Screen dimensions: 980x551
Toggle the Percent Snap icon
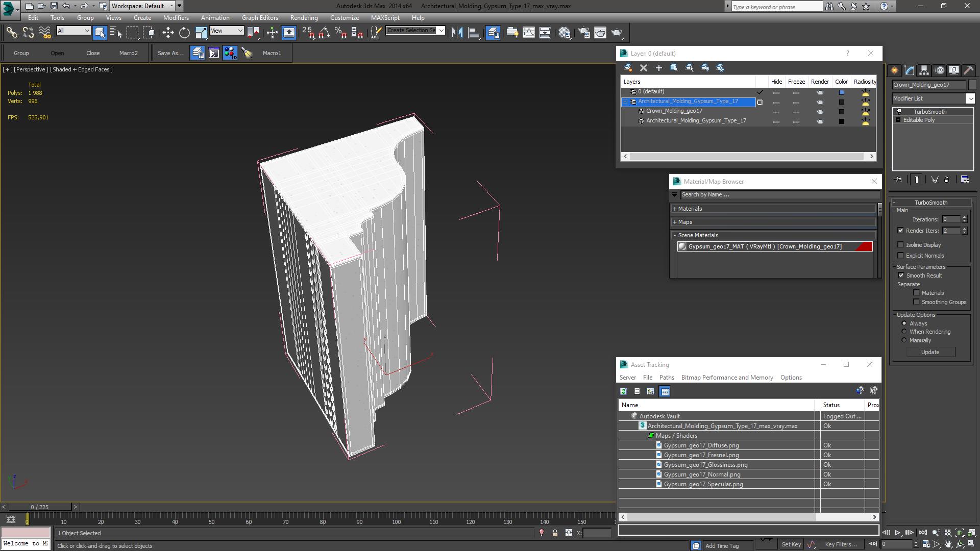coord(341,33)
